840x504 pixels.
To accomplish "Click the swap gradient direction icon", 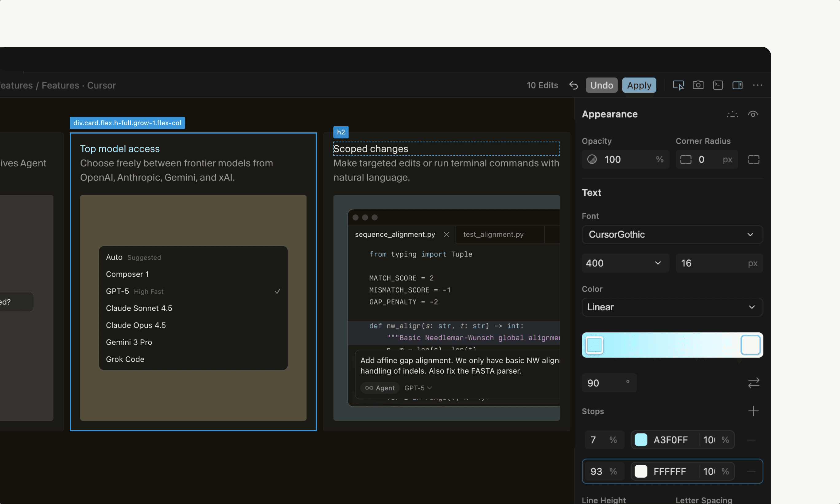I will (754, 383).
